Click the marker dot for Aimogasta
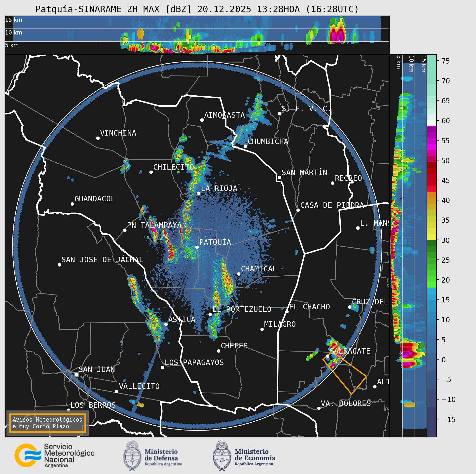This screenshot has height=474, width=476. pos(202,120)
